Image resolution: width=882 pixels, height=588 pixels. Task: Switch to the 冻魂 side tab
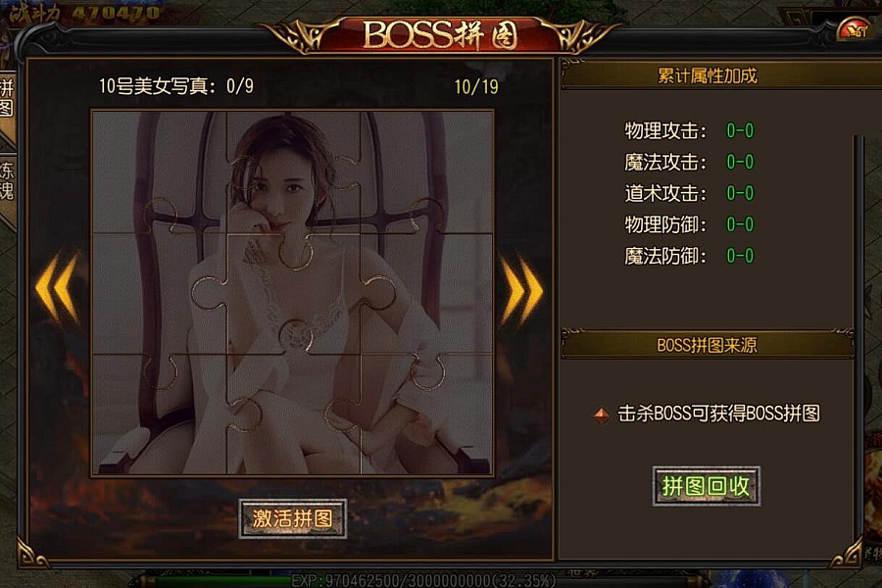(7, 180)
